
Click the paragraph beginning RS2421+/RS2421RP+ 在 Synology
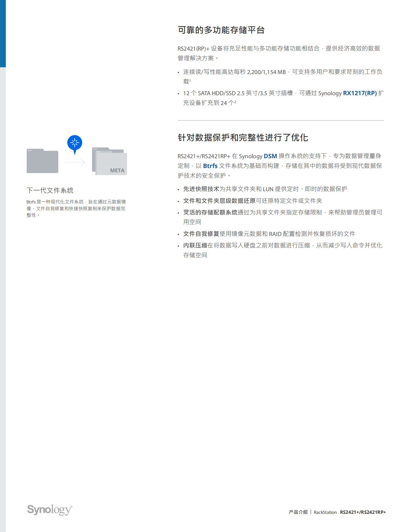(x=280, y=166)
